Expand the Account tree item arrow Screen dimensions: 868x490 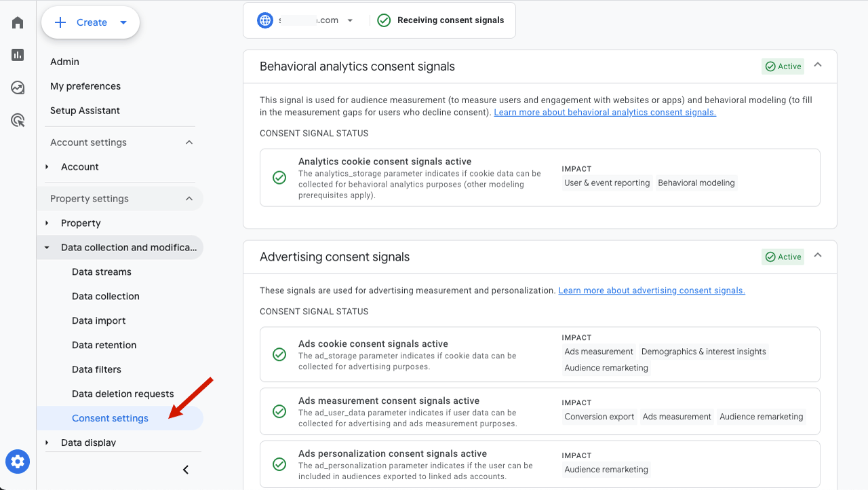(x=47, y=167)
